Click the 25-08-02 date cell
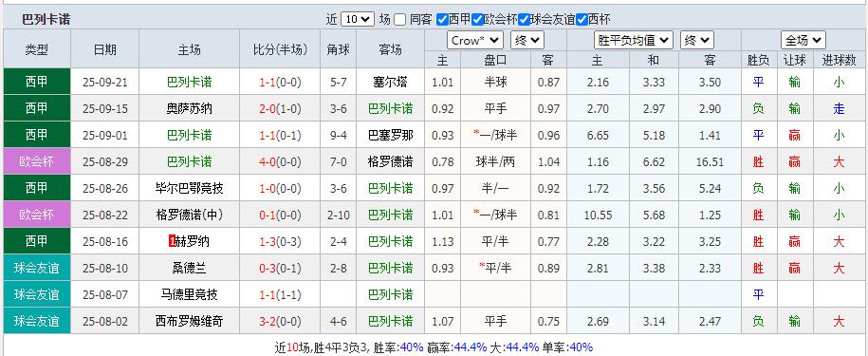 [x=104, y=321]
